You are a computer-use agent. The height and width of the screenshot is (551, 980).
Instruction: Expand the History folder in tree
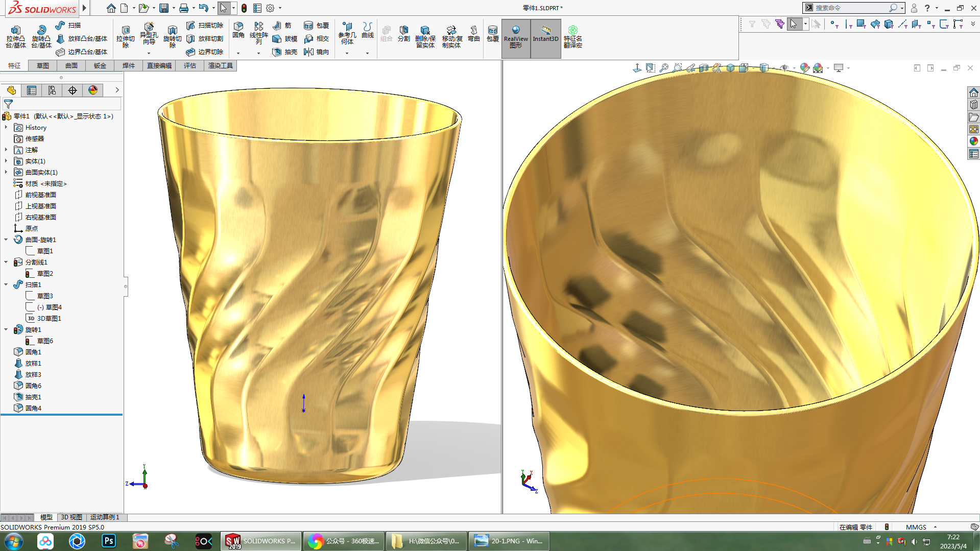[x=6, y=127]
